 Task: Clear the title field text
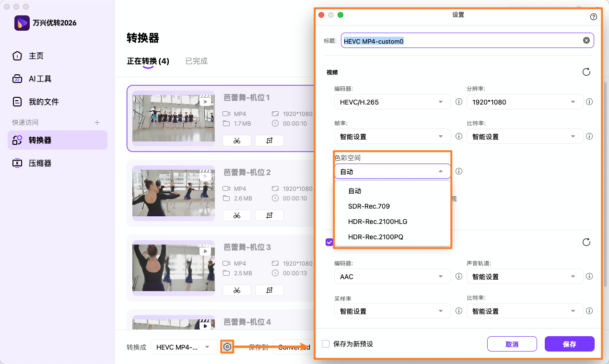pos(586,40)
